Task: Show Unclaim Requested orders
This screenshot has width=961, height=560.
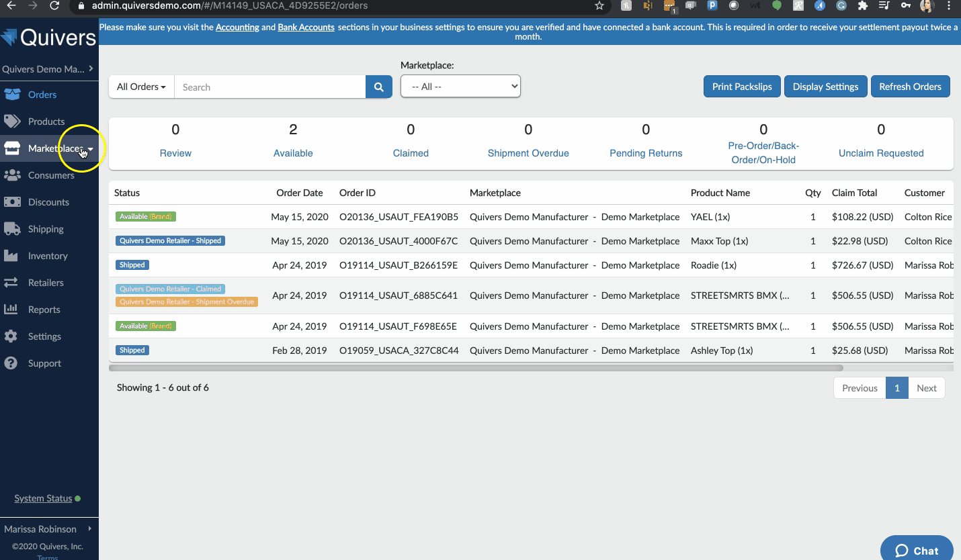Action: [x=881, y=153]
